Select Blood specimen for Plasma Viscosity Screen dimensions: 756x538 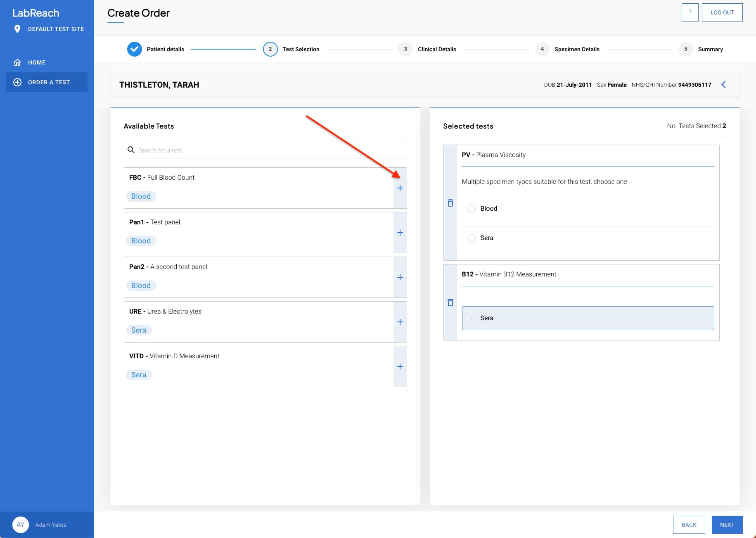point(472,209)
